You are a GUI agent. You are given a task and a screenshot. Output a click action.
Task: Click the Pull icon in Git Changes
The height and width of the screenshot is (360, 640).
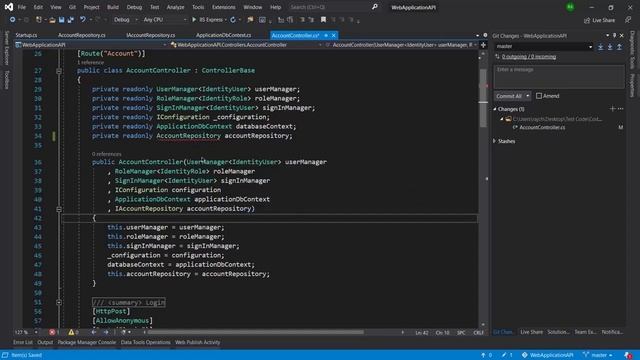pyautogui.click(x=610, y=47)
